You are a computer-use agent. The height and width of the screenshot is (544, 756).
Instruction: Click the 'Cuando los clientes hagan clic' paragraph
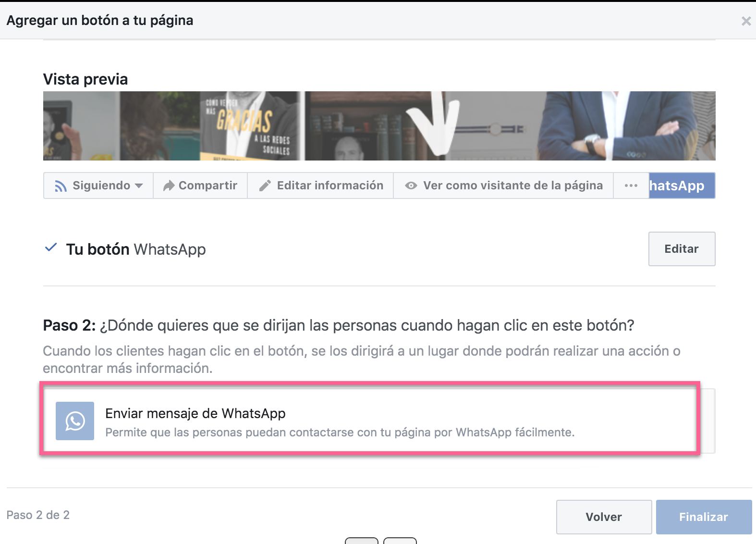362,359
